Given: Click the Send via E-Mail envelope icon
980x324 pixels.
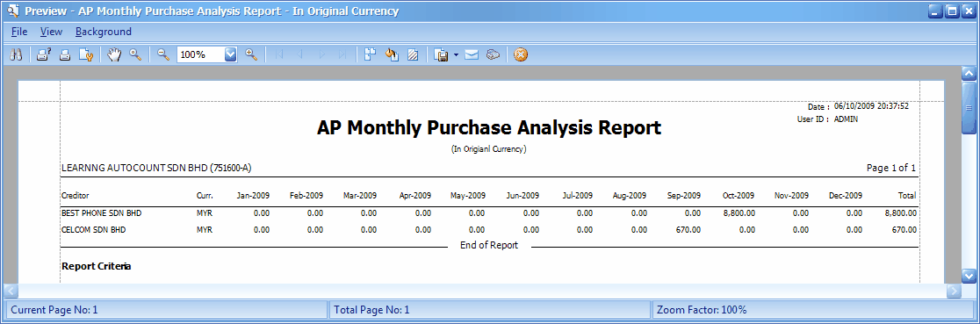Looking at the screenshot, I should pos(472,55).
